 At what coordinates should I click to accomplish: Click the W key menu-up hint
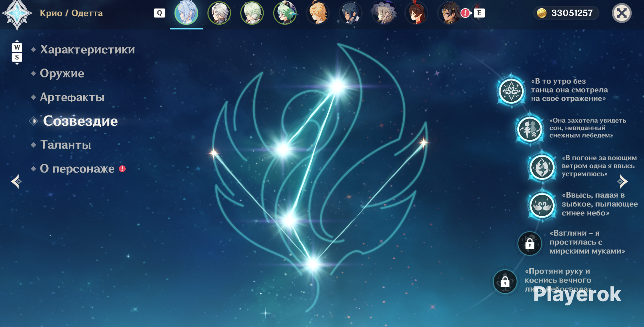[x=17, y=47]
